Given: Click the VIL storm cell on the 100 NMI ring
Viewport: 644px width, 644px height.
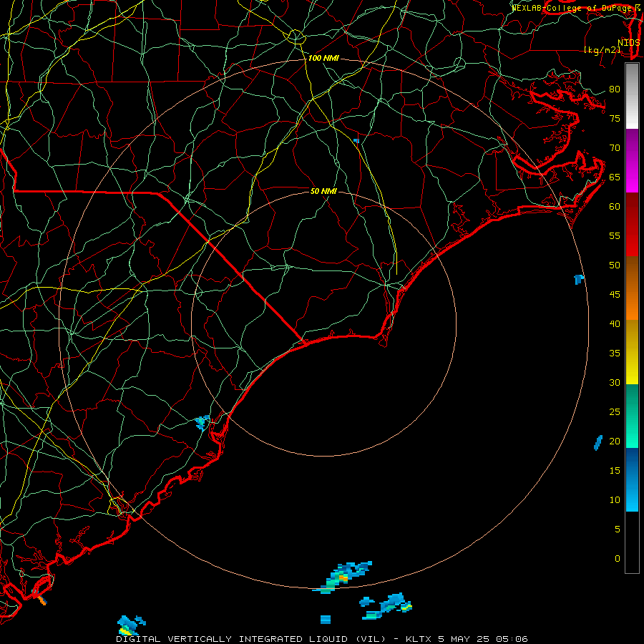Looking at the screenshot, I should (x=342, y=577).
